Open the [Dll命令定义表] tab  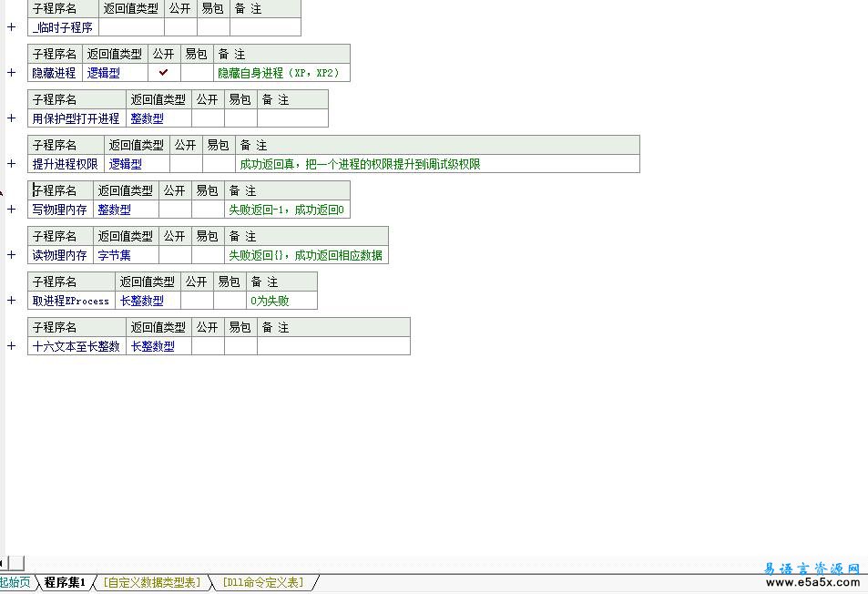[x=263, y=582]
